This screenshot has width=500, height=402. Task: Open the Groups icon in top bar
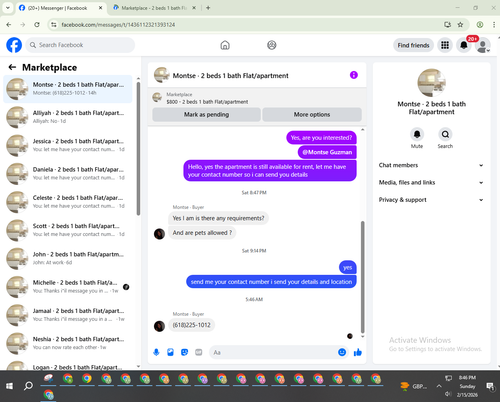[272, 45]
